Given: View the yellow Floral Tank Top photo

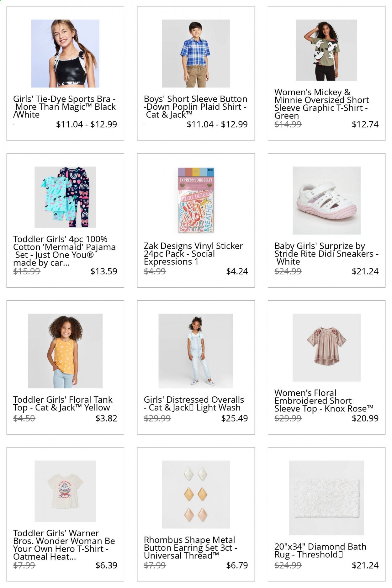Looking at the screenshot, I should [x=65, y=351].
